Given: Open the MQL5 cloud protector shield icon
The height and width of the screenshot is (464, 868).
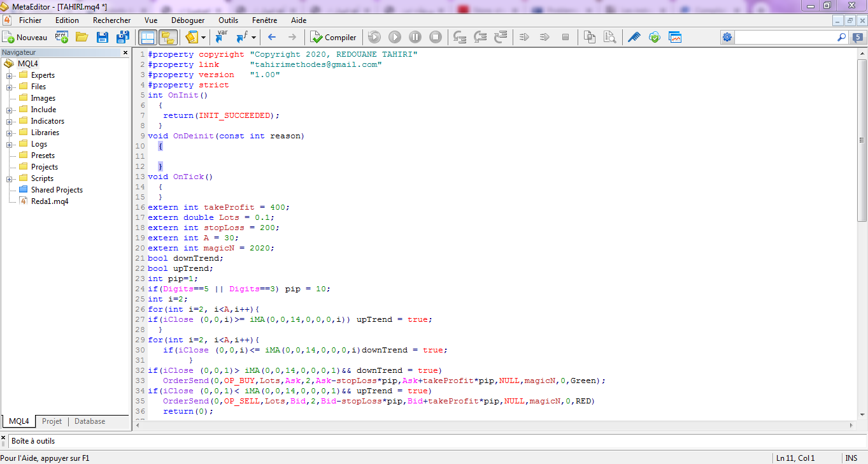Looking at the screenshot, I should pos(654,37).
